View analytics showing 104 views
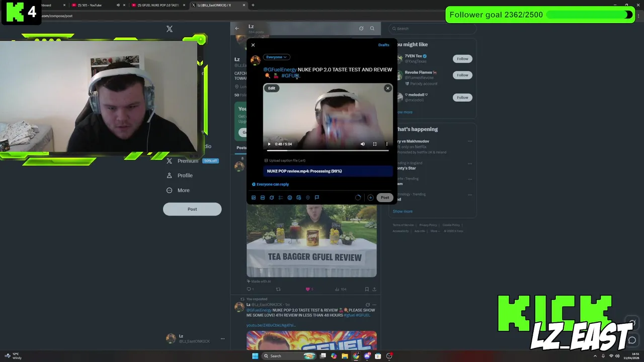The image size is (644, 362). tap(341, 289)
